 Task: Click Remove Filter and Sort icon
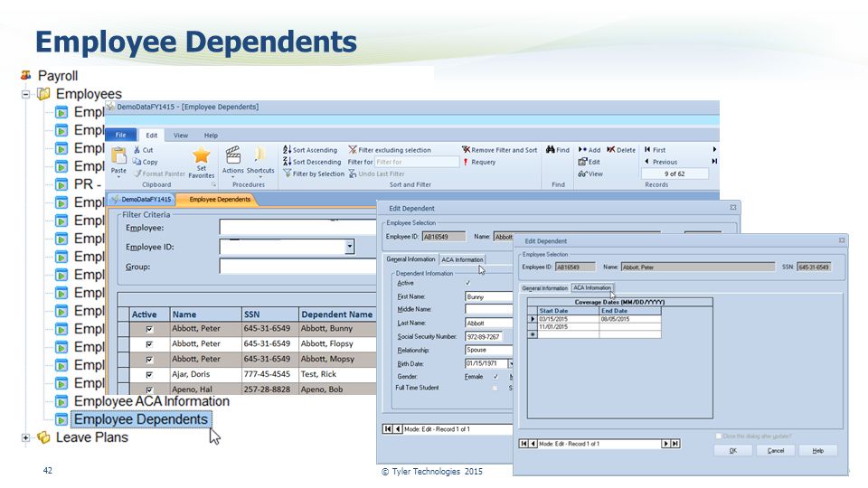tap(467, 150)
